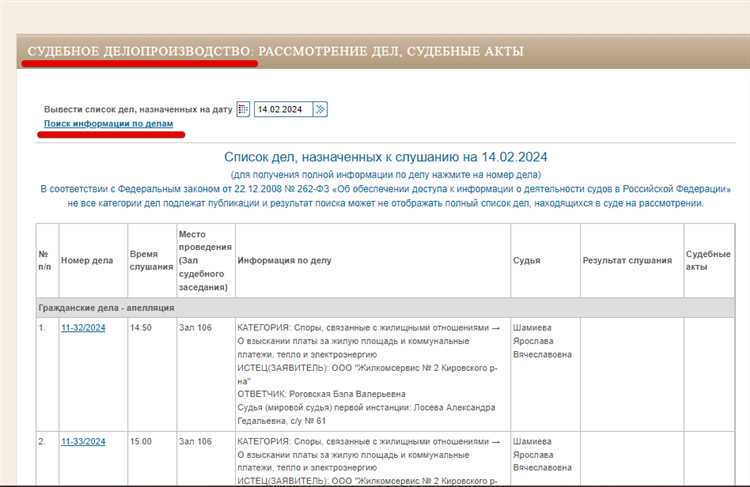The height and width of the screenshot is (487, 750).
Task: Click the 'Время слушания' column header
Action: pyautogui.click(x=151, y=260)
